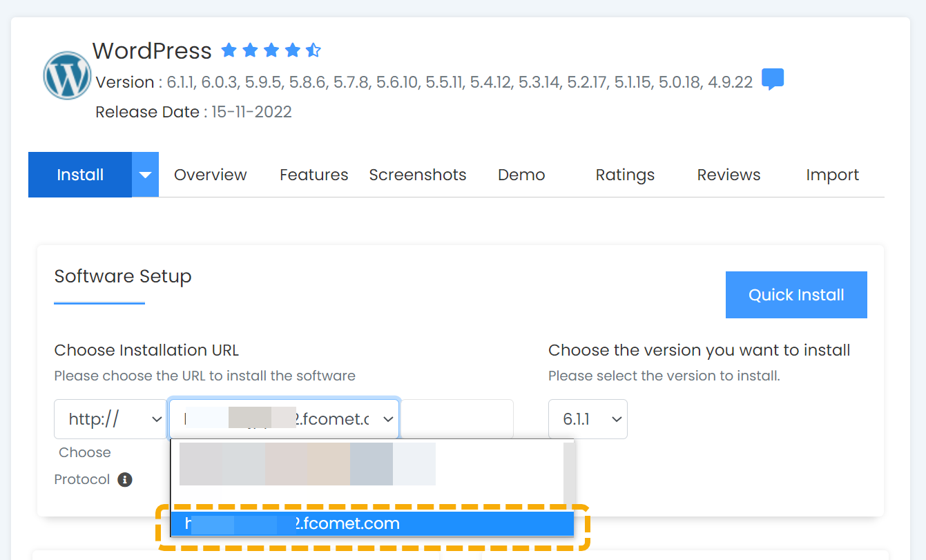Click the Choose Protocol info icon
The height and width of the screenshot is (560, 926).
coord(125,479)
